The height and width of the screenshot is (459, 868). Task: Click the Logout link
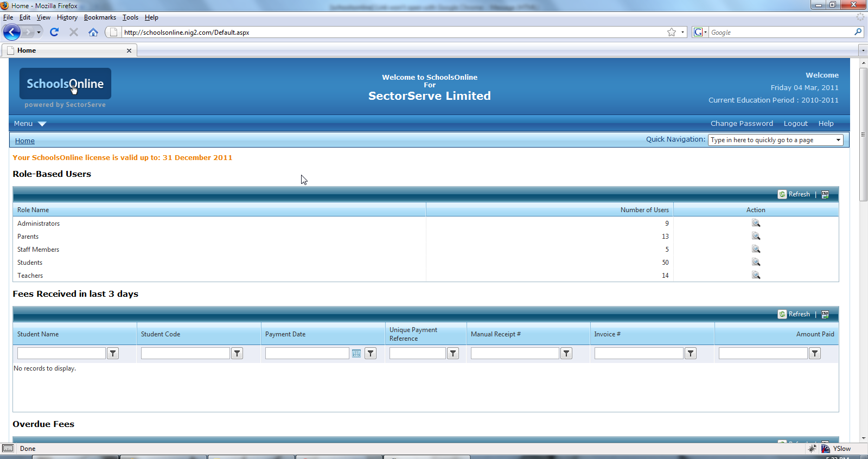pyautogui.click(x=796, y=124)
